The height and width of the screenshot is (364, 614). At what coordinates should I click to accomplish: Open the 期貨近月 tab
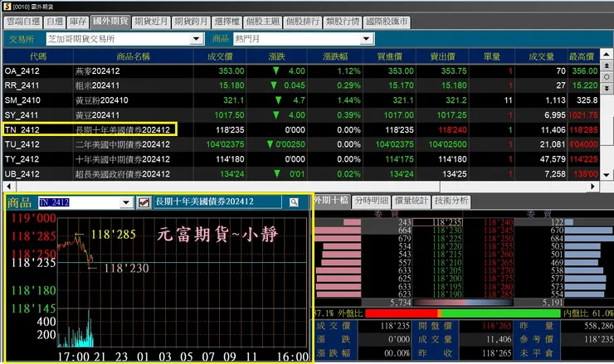(x=151, y=22)
